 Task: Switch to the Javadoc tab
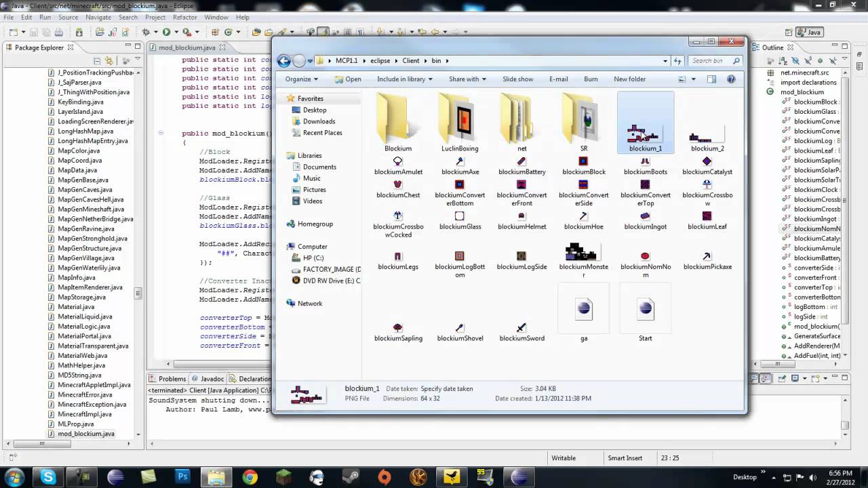point(208,379)
